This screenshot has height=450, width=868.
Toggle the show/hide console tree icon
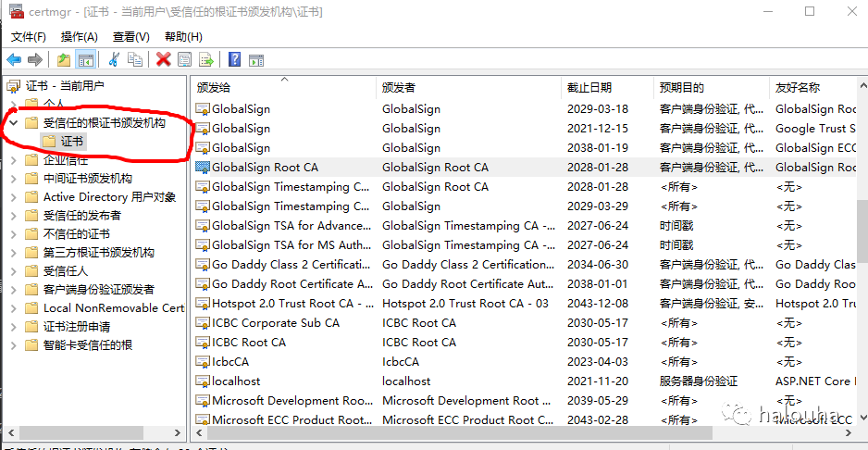85,59
